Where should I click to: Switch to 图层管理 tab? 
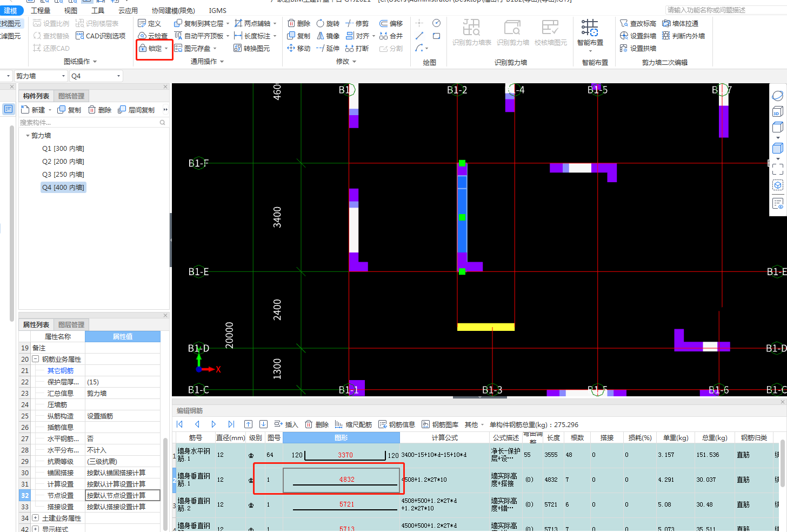coord(71,325)
